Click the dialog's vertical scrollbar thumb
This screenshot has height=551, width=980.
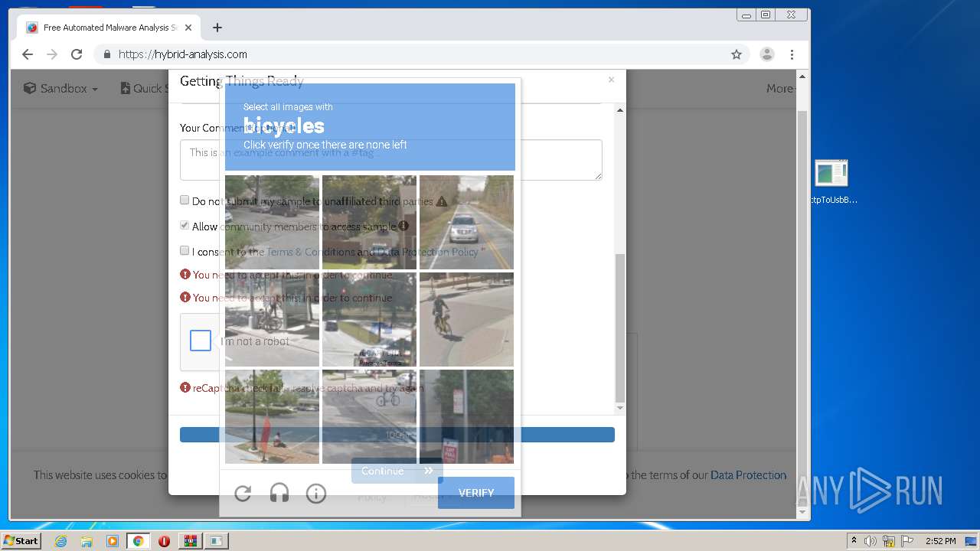pos(620,328)
